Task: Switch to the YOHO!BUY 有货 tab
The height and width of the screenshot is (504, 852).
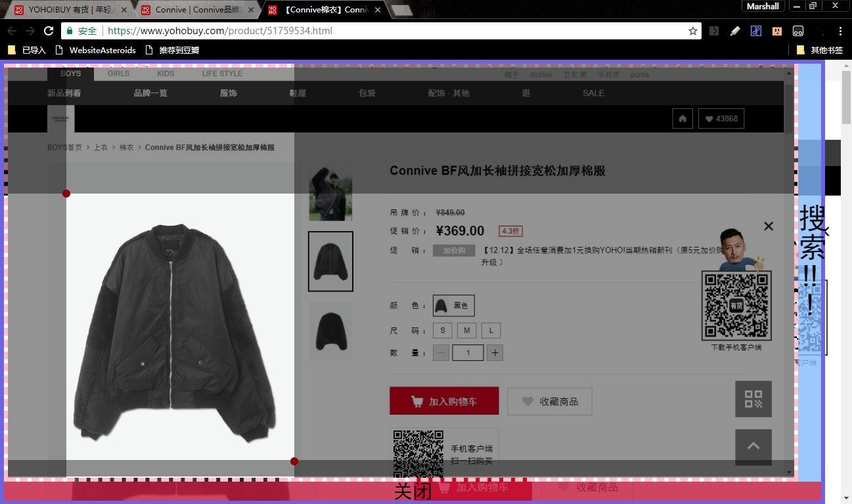Action: pyautogui.click(x=70, y=10)
